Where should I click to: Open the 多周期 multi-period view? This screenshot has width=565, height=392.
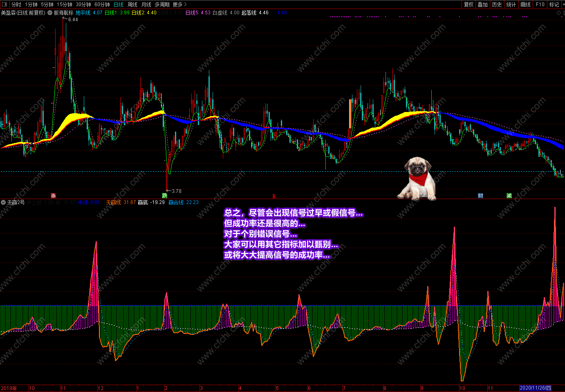pos(162,4)
